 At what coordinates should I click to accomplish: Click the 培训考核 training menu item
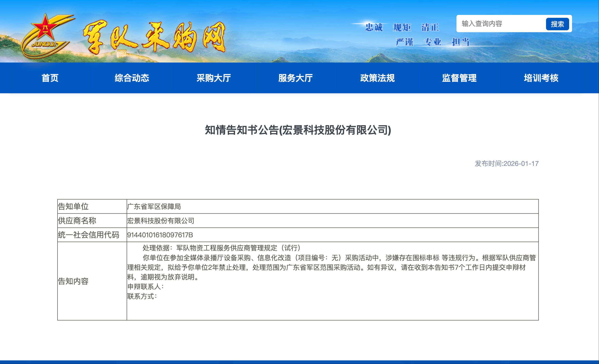coord(541,78)
